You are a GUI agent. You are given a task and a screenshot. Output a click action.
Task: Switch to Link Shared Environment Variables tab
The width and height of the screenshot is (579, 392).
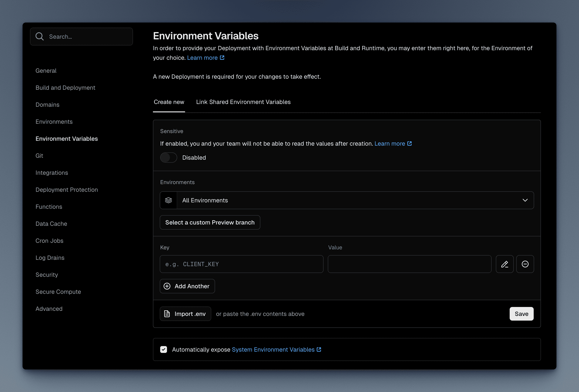tap(243, 102)
